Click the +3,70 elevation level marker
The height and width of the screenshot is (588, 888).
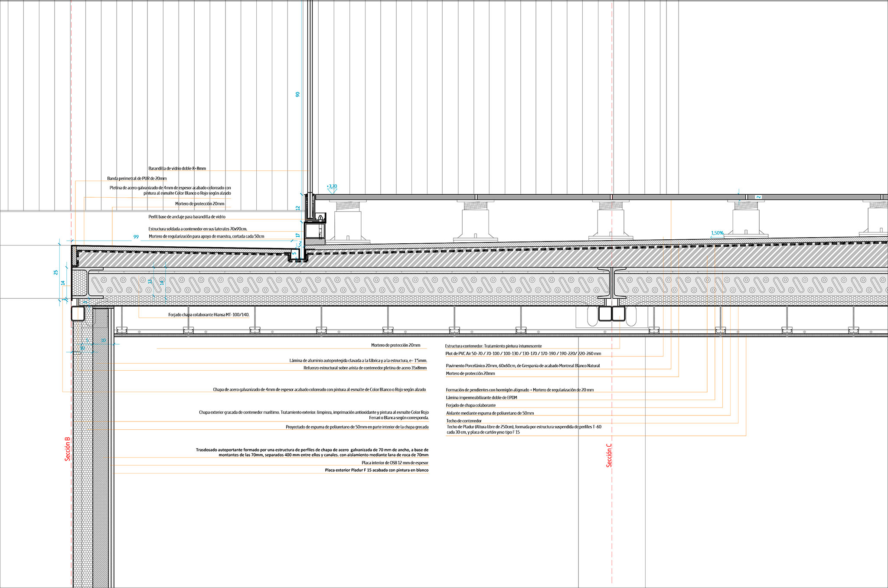pyautogui.click(x=332, y=186)
